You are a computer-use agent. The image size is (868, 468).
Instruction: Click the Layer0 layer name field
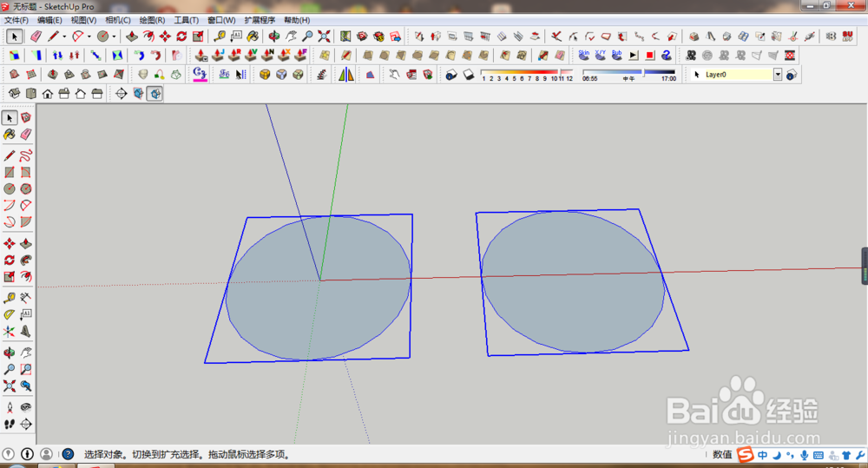(x=732, y=74)
